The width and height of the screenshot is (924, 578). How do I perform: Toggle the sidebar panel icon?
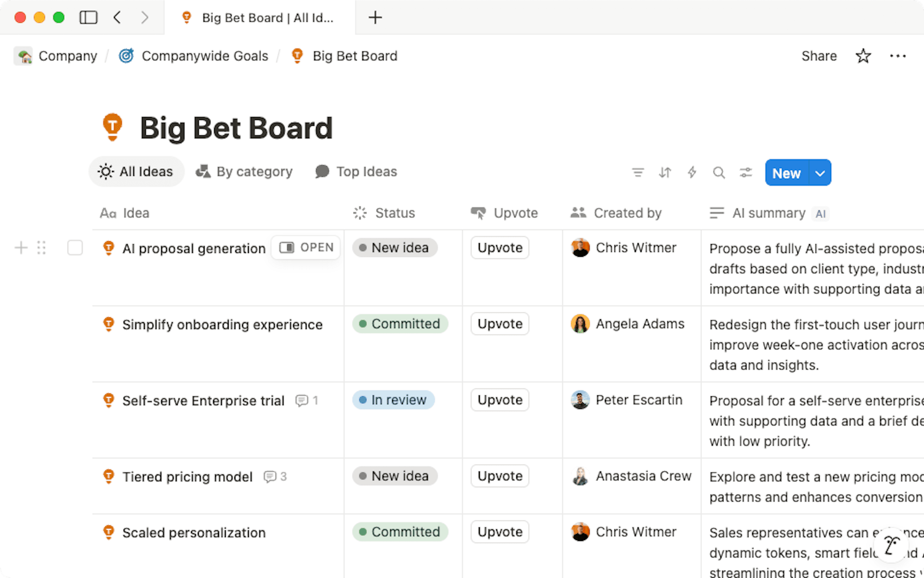[x=88, y=18]
